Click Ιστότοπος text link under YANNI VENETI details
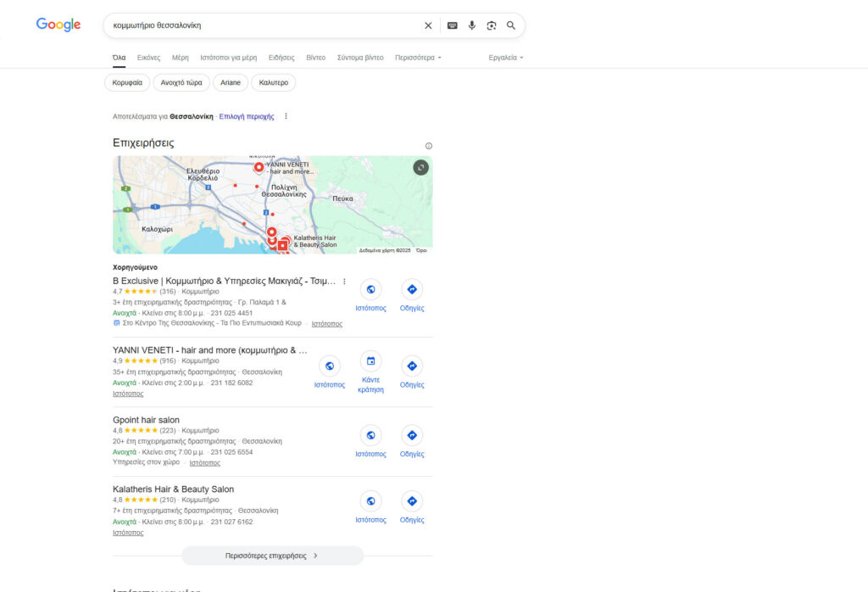Screen dimensions: 868x592 [128, 394]
